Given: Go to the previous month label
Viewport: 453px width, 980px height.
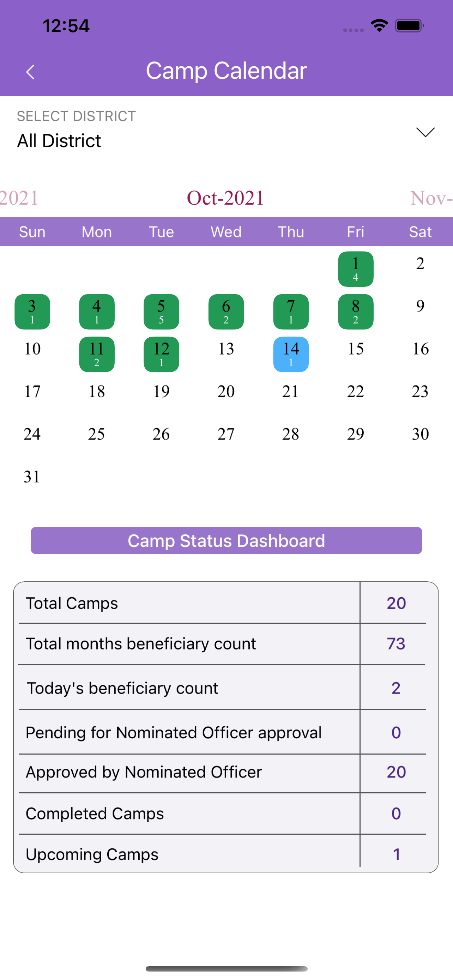Looking at the screenshot, I should (x=19, y=198).
